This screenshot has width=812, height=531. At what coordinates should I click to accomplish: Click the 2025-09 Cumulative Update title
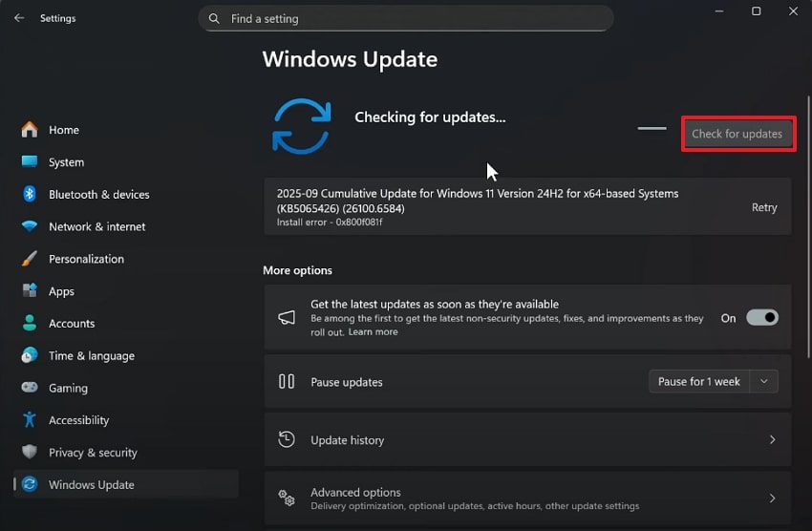coord(478,201)
